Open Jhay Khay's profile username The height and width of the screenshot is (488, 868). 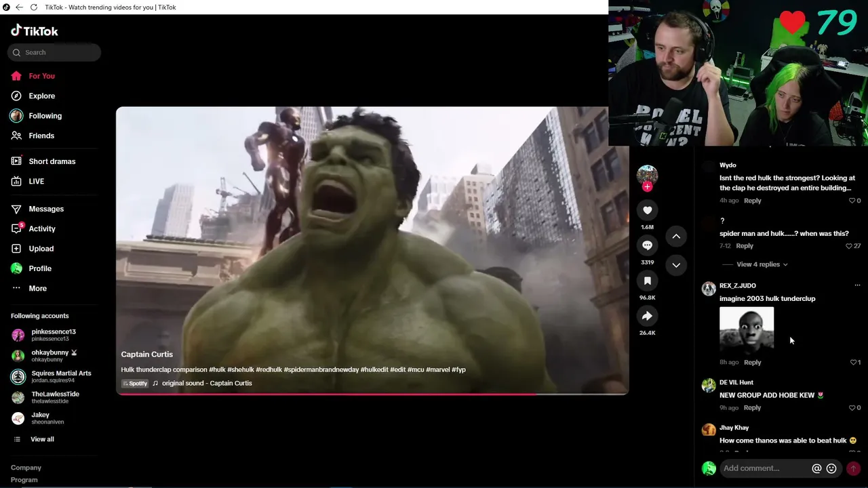tap(734, 428)
